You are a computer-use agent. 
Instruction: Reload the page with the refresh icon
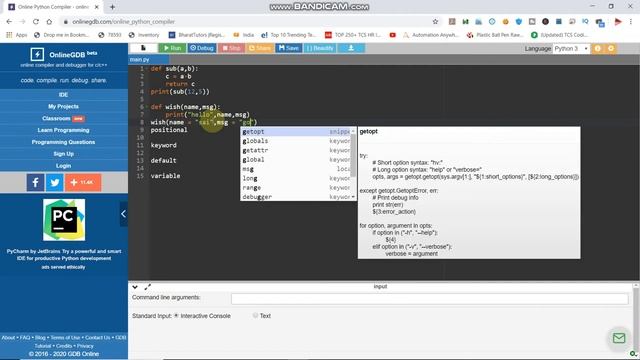(x=36, y=22)
